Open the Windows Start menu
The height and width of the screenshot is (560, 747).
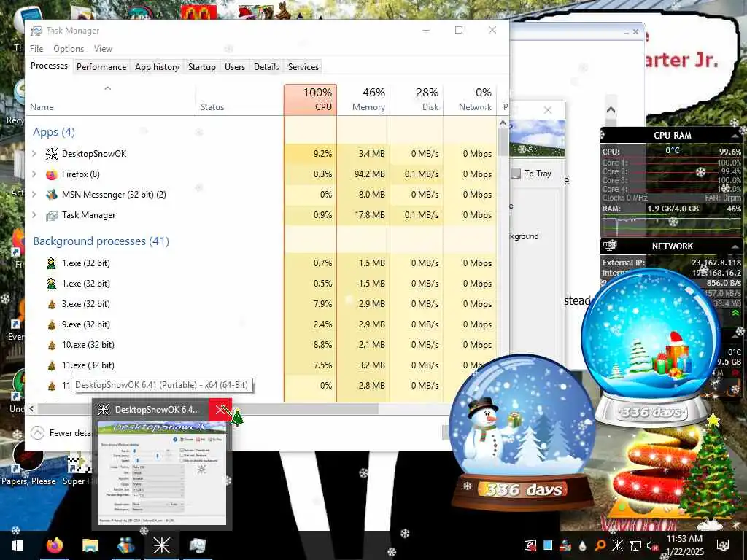pos(18,545)
